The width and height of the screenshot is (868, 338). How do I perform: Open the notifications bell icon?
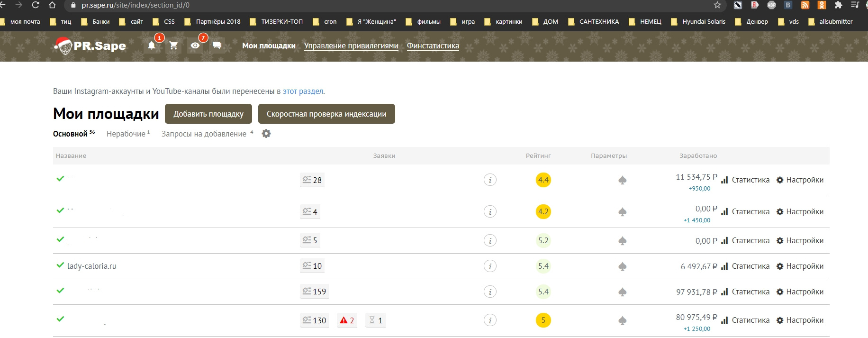tap(152, 46)
